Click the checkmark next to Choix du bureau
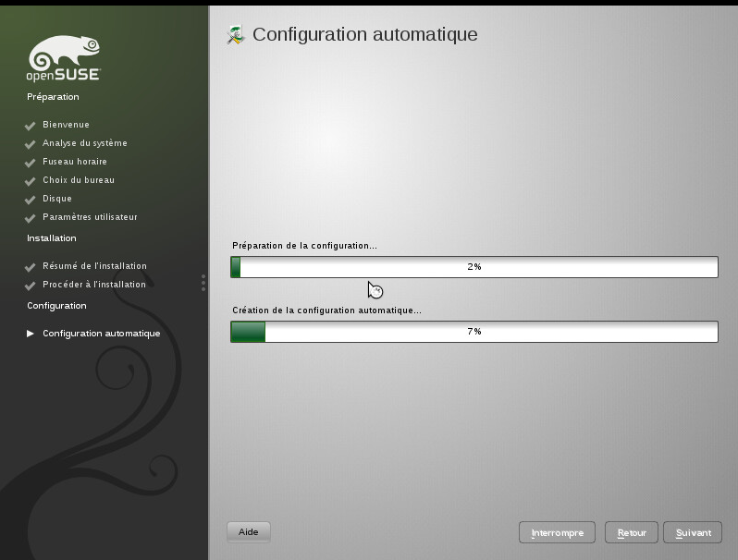Image resolution: width=738 pixels, height=560 pixels. click(30, 181)
